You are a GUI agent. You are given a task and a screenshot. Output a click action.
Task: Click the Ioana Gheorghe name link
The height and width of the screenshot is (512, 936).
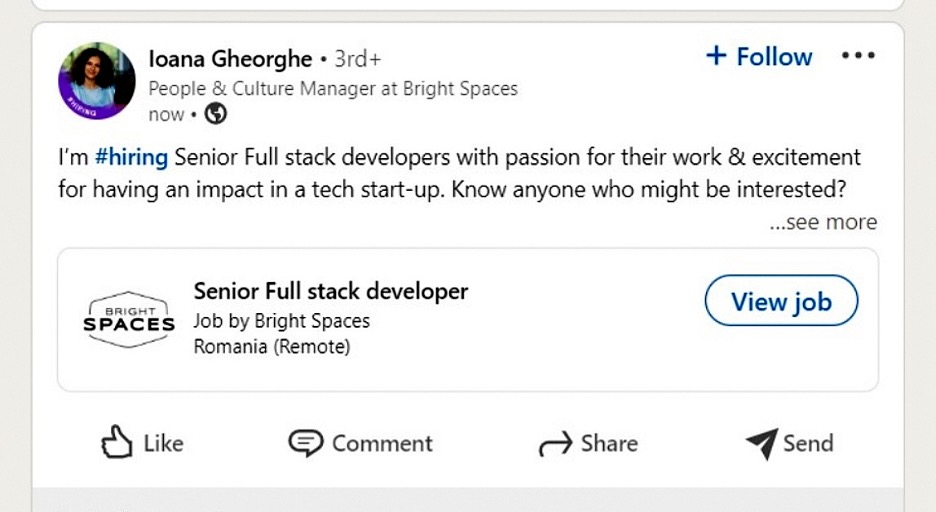pos(230,59)
